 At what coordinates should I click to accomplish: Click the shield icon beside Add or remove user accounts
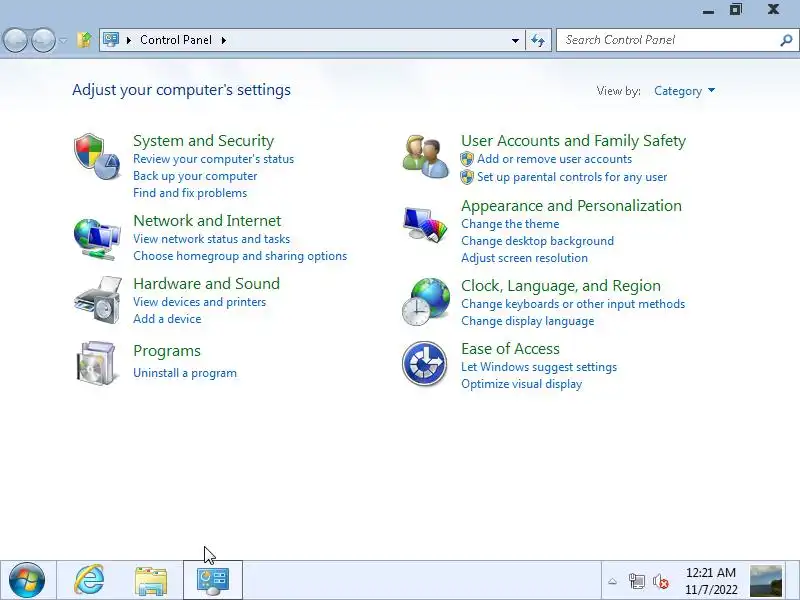pos(467,159)
